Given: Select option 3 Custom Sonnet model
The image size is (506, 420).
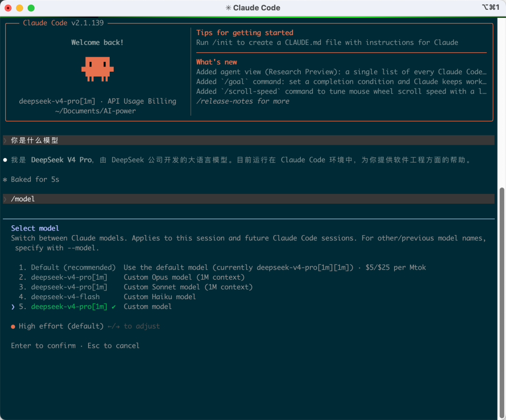Looking at the screenshot, I should [135, 287].
